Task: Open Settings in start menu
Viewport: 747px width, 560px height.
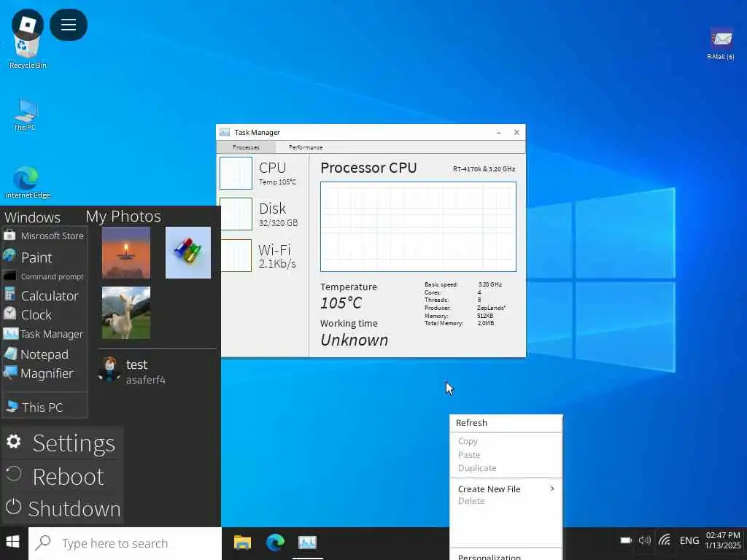Action: coord(61,443)
